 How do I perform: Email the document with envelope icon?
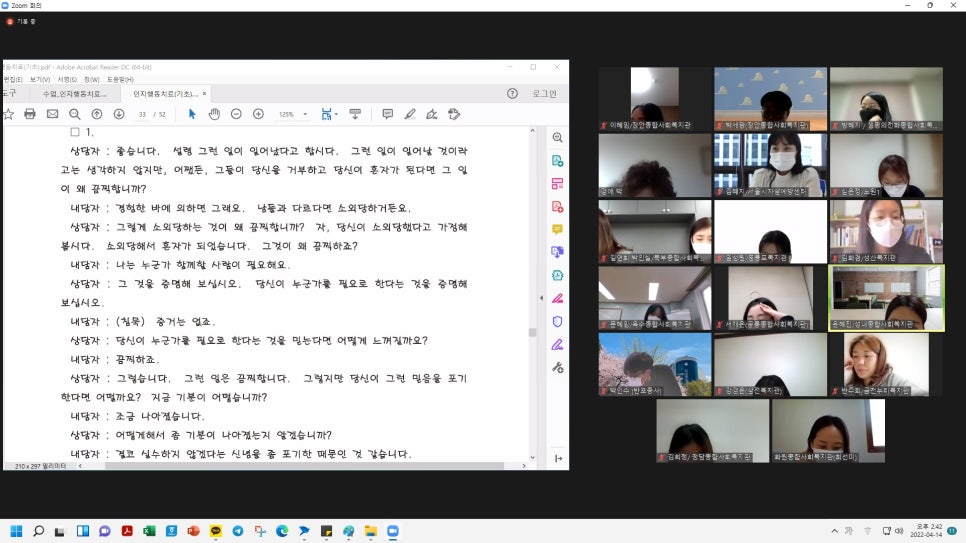tap(52, 114)
